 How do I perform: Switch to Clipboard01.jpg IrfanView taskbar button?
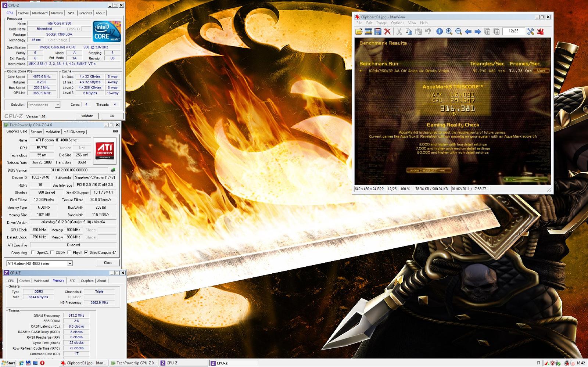click(84, 363)
